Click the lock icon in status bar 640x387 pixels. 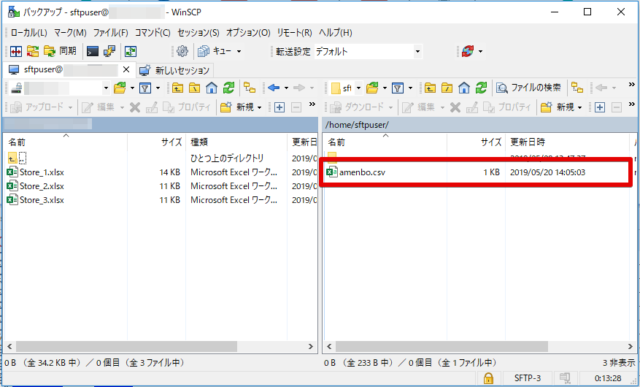point(488,378)
